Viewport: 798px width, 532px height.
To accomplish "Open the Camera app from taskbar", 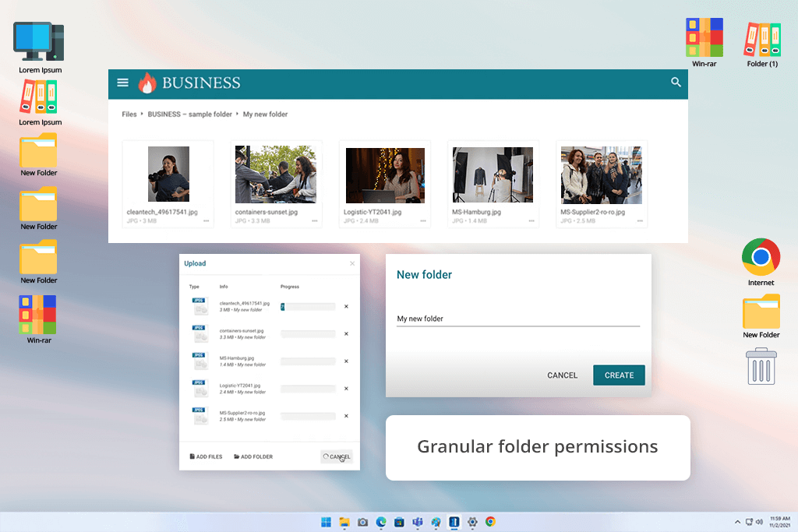I will [363, 522].
